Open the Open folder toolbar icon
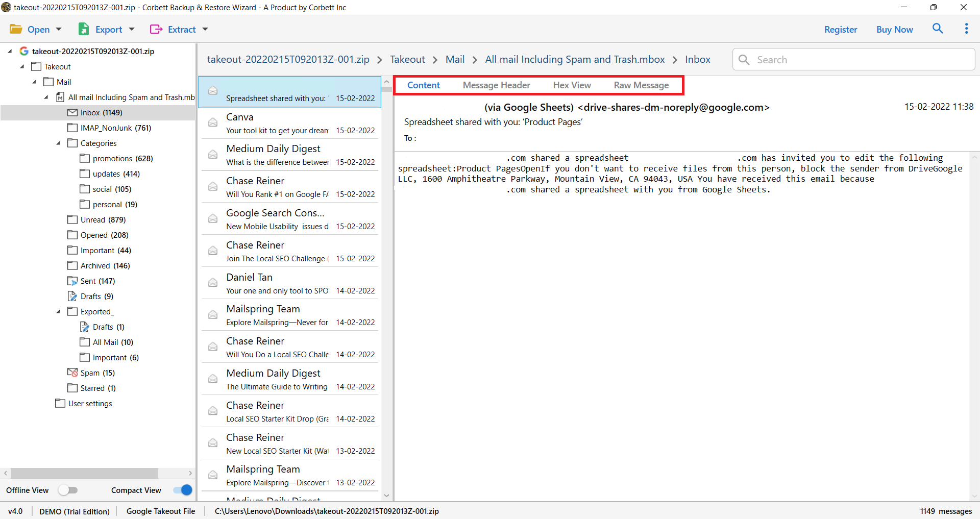The image size is (980, 519). pyautogui.click(x=16, y=29)
